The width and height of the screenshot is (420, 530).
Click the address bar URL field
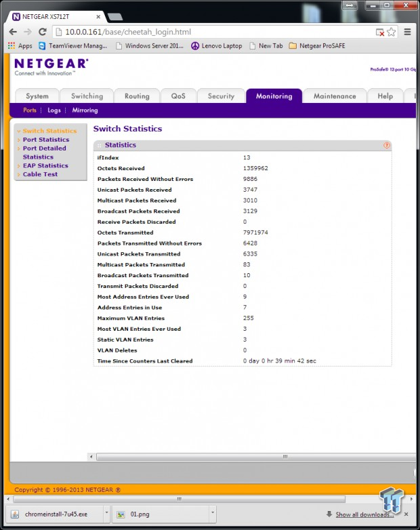216,32
